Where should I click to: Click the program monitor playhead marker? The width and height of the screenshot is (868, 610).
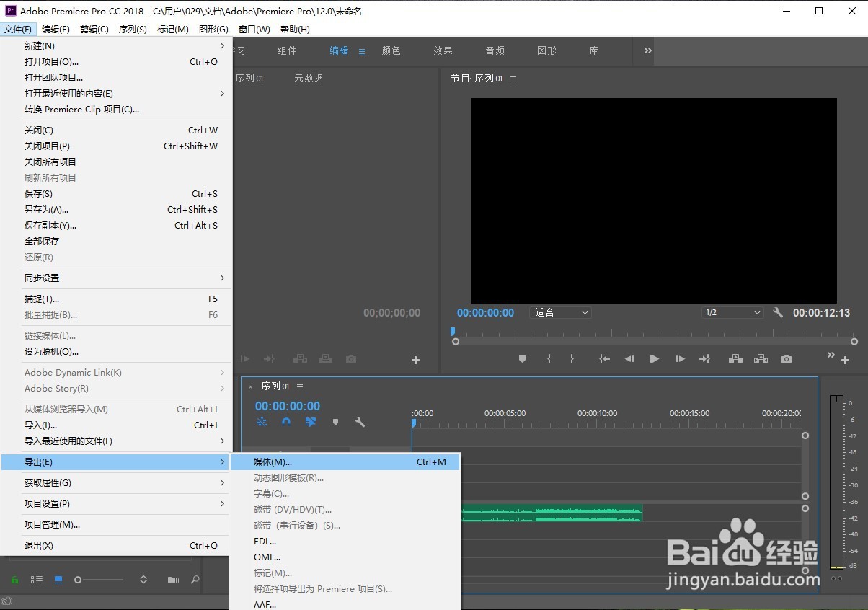[453, 332]
